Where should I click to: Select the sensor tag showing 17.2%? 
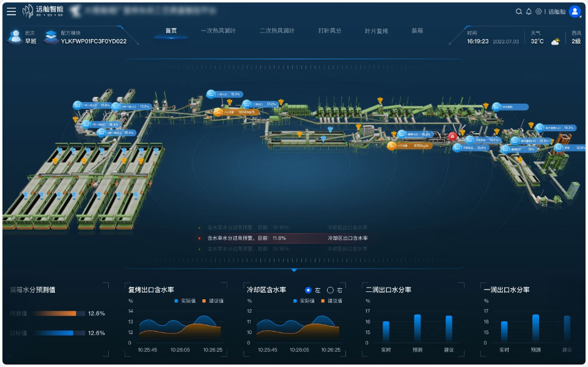[260, 104]
